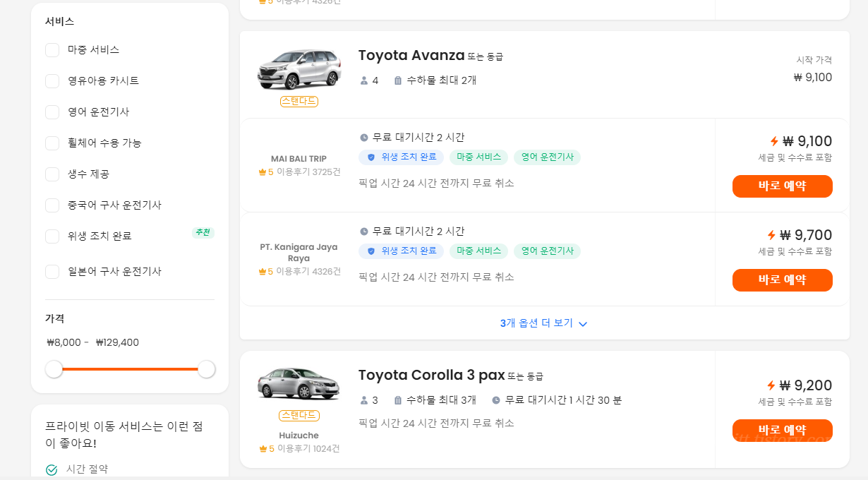
Task: Click the green check icon by 시간 절약
Action: [x=52, y=470]
